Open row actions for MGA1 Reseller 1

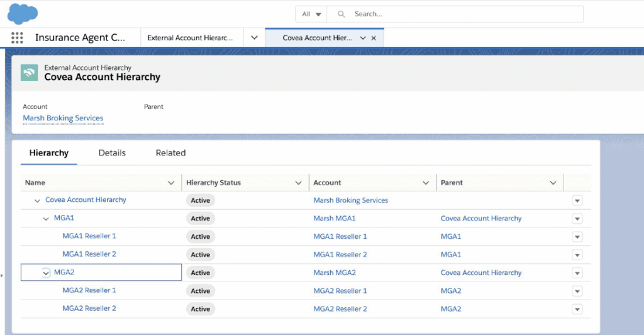(577, 237)
